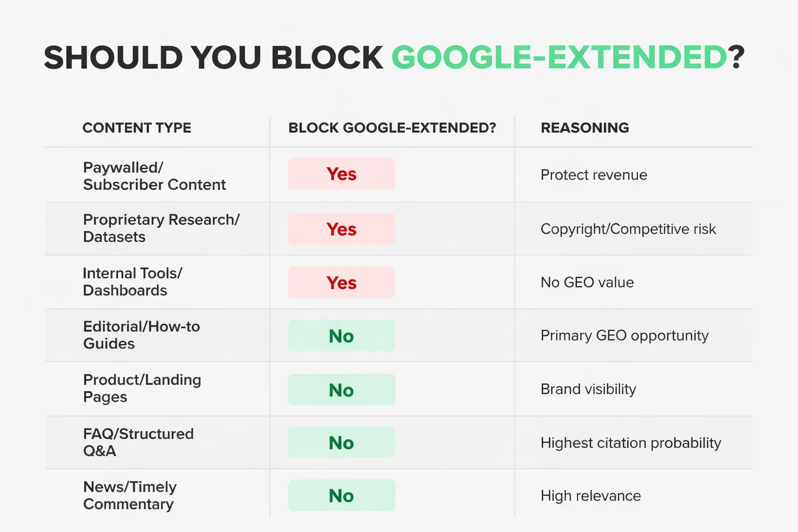Viewport: 798px width, 532px height.
Task: Click No badge for Product/Landing Pages
Action: click(341, 390)
